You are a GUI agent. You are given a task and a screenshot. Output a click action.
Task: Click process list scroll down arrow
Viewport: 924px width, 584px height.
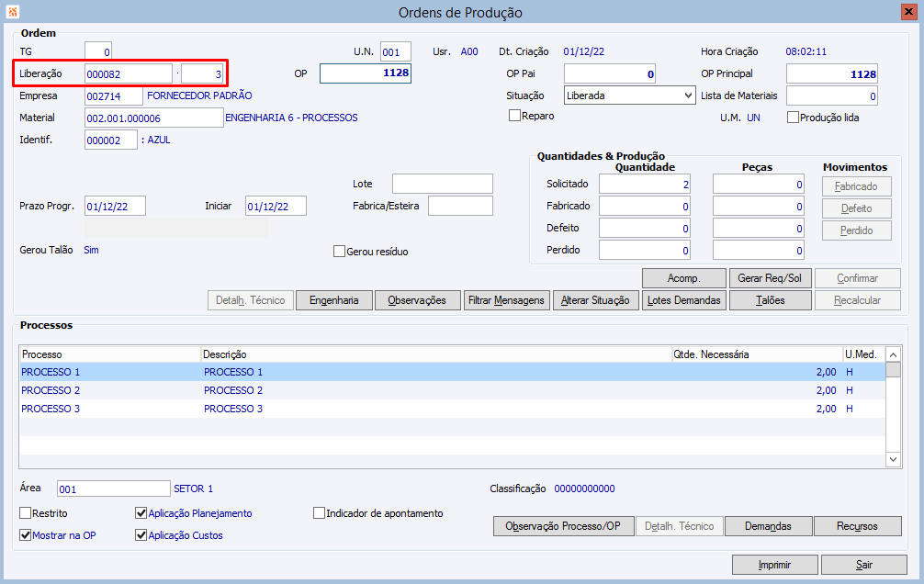tap(894, 460)
